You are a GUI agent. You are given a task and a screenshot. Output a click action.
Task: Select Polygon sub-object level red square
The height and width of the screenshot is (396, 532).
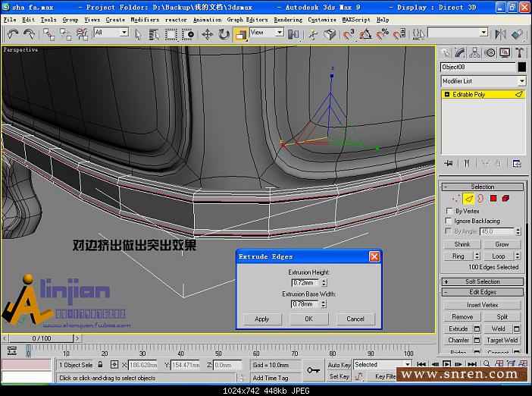pyautogui.click(x=493, y=199)
